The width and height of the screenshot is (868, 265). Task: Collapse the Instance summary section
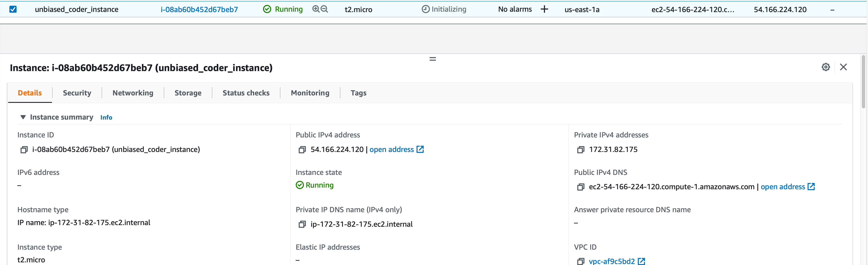click(23, 117)
